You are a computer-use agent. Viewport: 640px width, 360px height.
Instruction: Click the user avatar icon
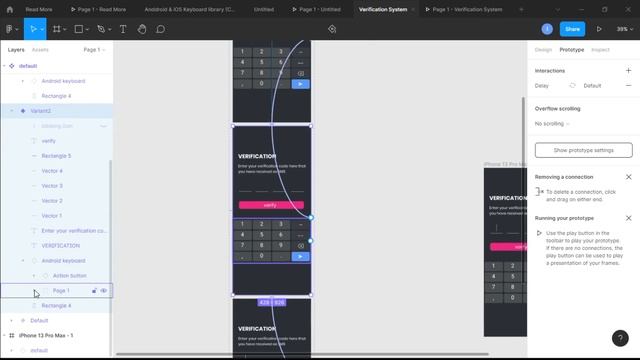click(x=547, y=29)
